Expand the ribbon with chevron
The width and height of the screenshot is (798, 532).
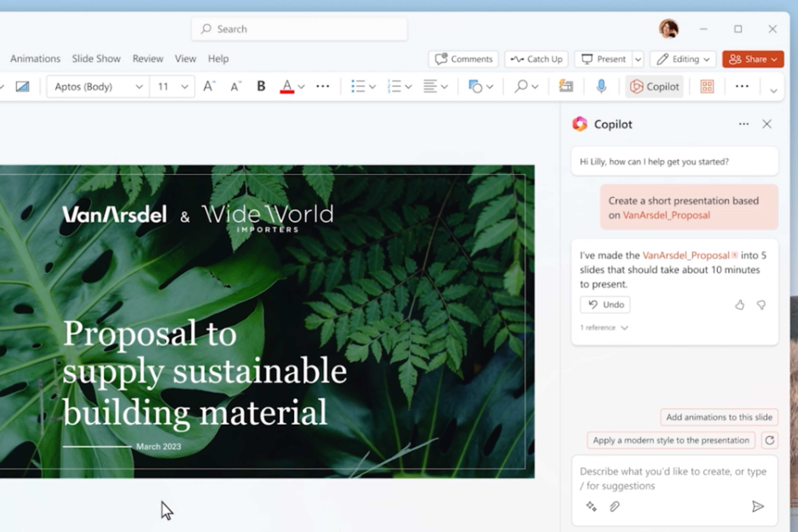(x=774, y=91)
